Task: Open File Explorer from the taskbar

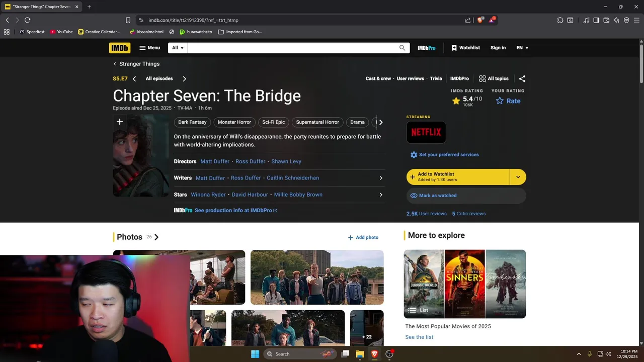Action: click(x=360, y=354)
